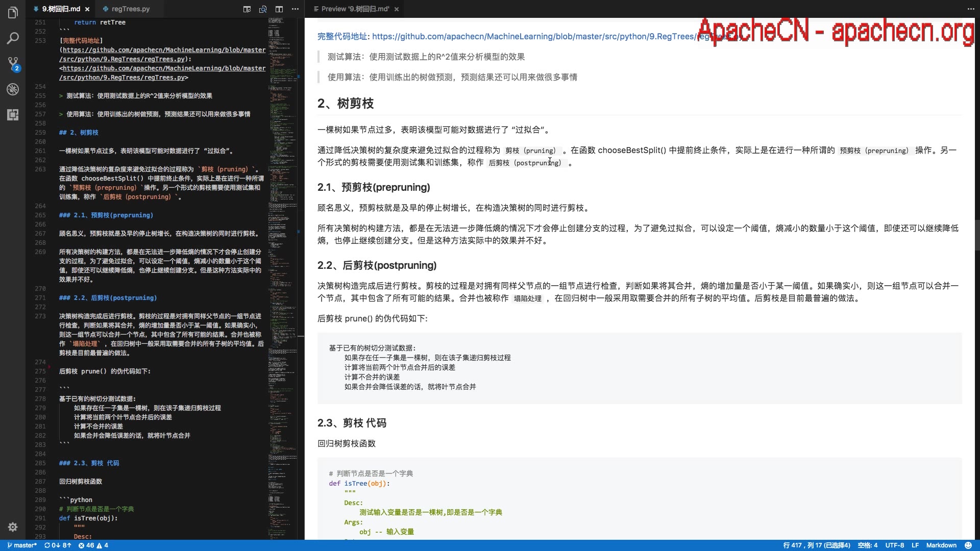The width and height of the screenshot is (980, 551).
Task: Click the '## 2、树剪枝' heading in the editor
Action: tap(79, 133)
